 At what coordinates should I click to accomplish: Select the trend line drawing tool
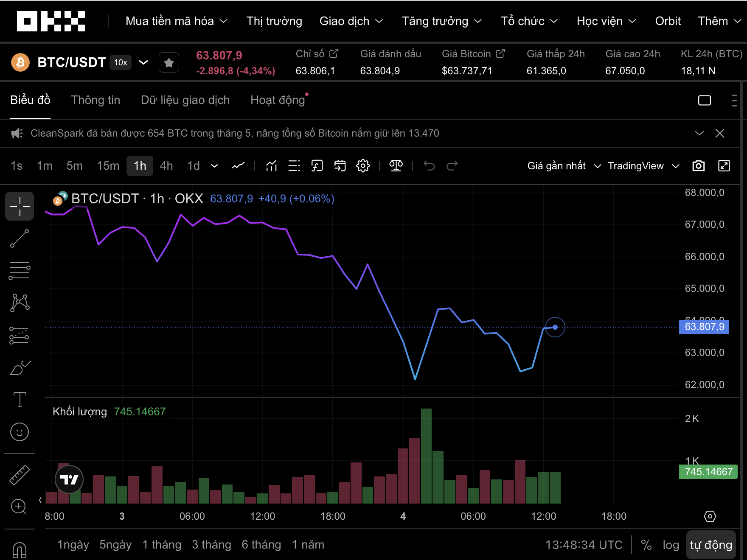click(20, 238)
